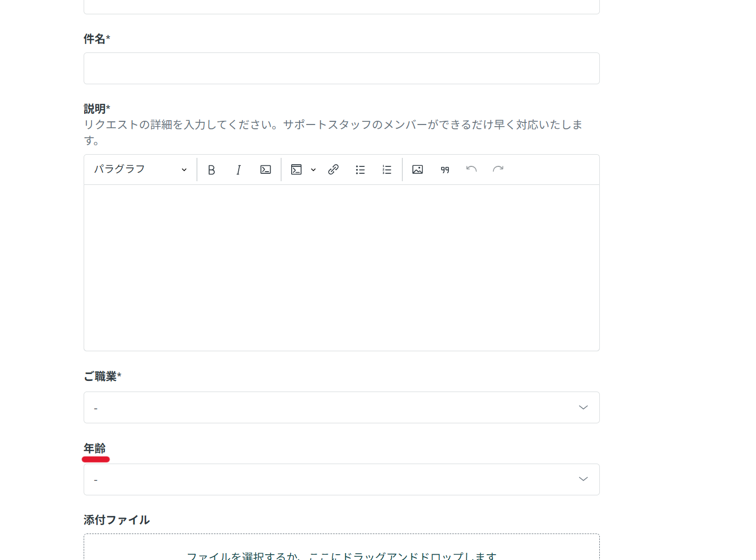Screen dimensions: 756x560
Task: Open the code block language dropdown arrow
Action: pos(313,170)
